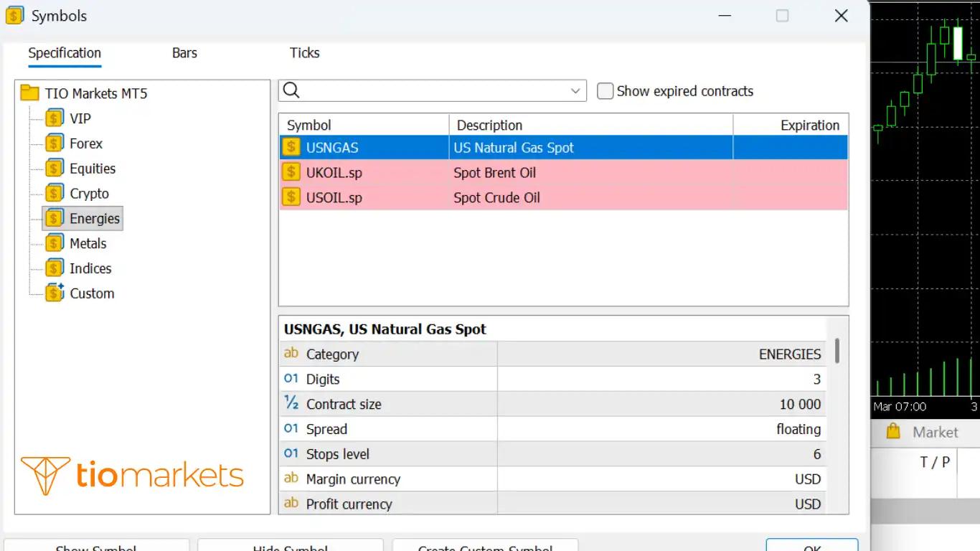This screenshot has width=980, height=551.
Task: Click the Contract size fraction icon
Action: click(x=291, y=403)
